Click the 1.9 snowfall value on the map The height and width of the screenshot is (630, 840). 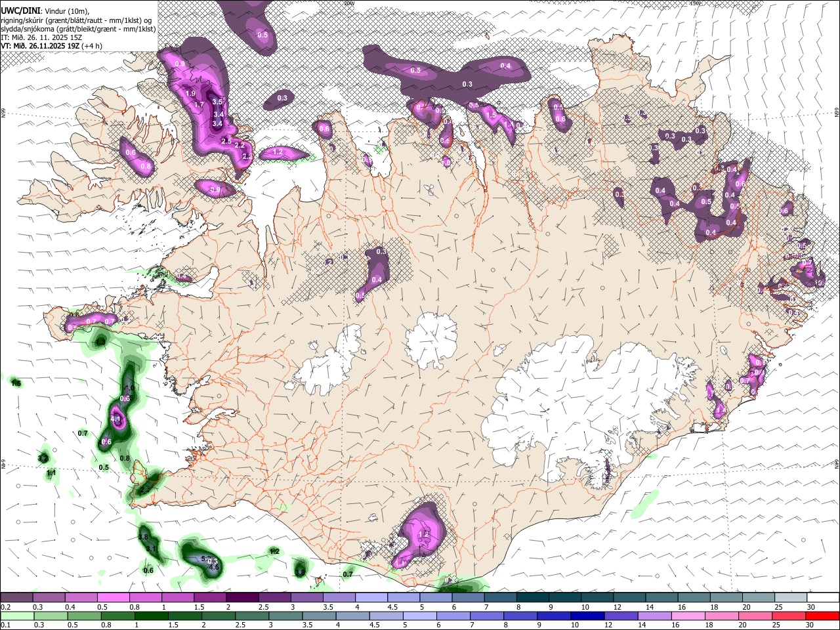point(190,94)
